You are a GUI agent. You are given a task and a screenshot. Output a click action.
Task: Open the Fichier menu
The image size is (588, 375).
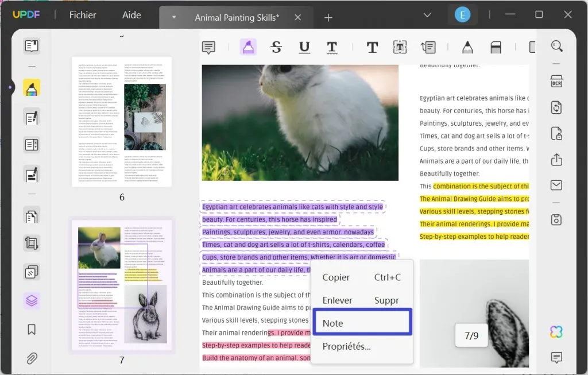coord(82,15)
